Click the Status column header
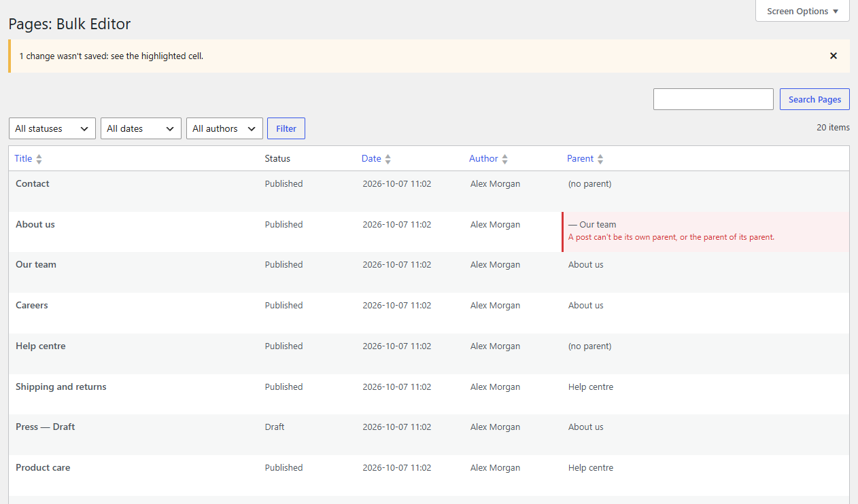858x504 pixels. pos(277,158)
